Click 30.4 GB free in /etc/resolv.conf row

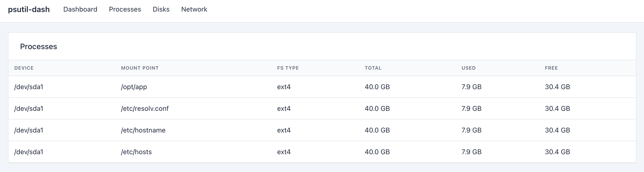(557, 109)
